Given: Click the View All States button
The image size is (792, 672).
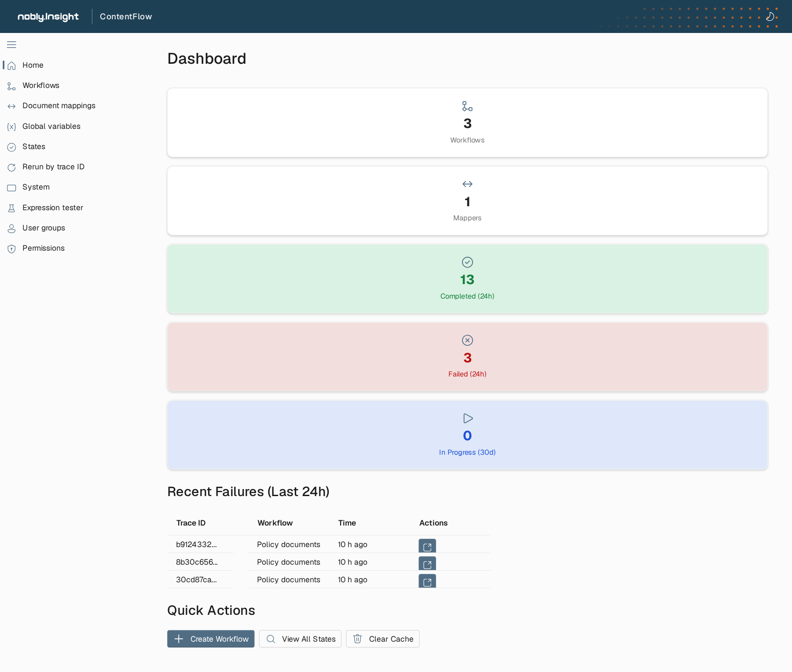Looking at the screenshot, I should (300, 639).
